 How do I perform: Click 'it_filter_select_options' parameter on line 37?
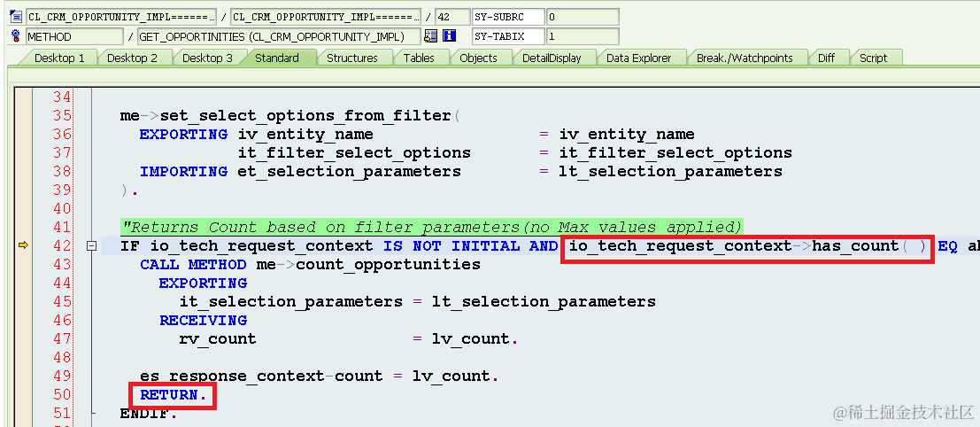[354, 153]
